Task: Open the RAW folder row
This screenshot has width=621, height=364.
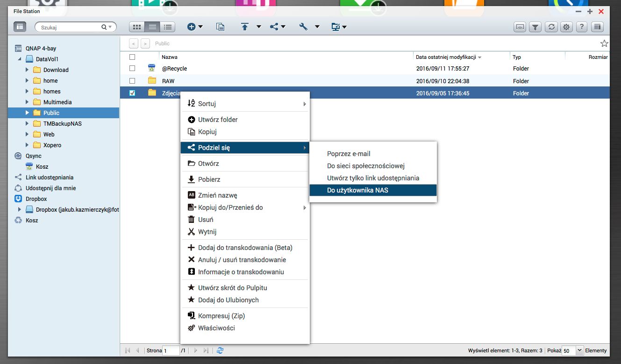Action: (x=364, y=81)
